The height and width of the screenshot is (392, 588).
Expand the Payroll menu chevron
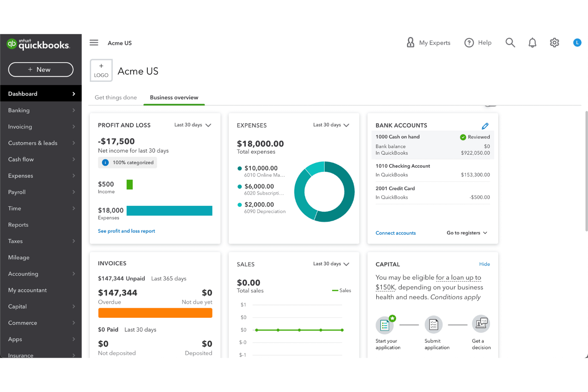[x=73, y=192]
